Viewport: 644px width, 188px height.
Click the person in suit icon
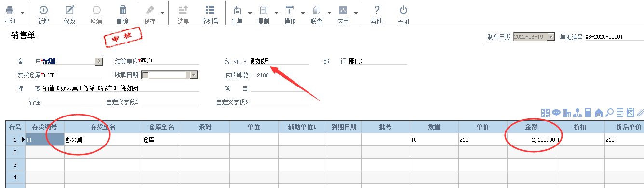[577, 113]
